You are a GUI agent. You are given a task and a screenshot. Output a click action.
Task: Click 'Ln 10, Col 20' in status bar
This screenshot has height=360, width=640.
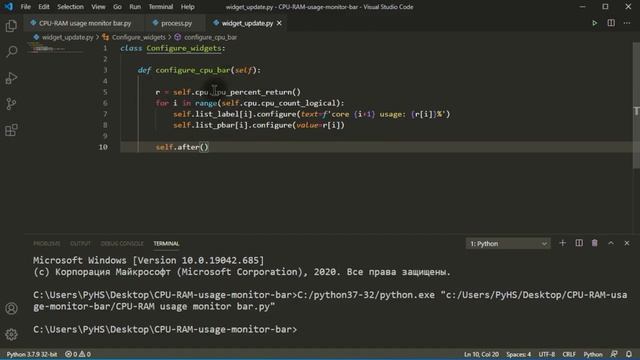[x=481, y=354]
